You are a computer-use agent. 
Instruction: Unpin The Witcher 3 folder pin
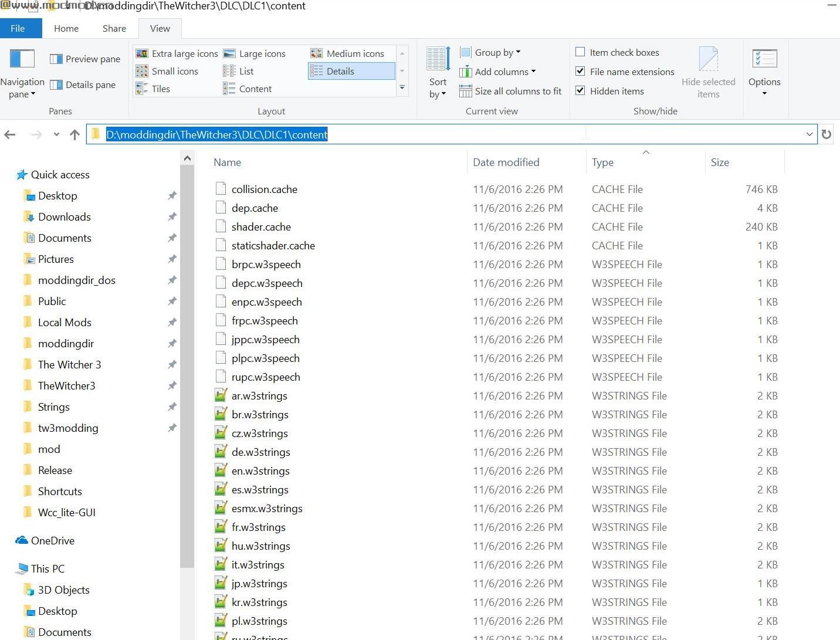[x=172, y=365]
